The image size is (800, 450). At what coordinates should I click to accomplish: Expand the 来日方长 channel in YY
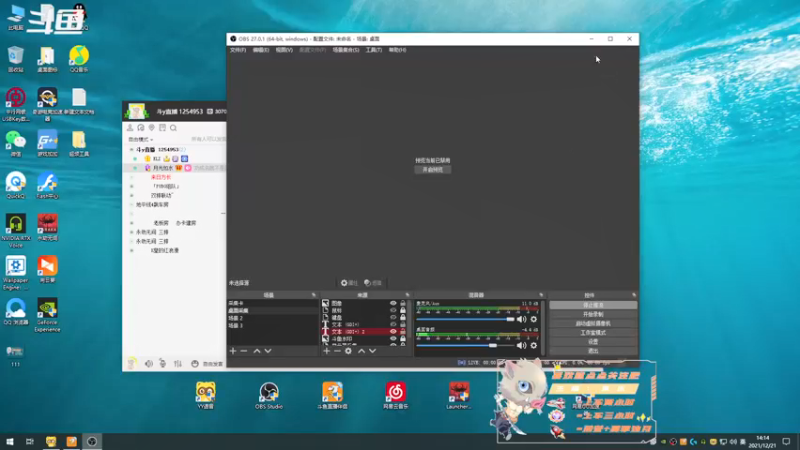pos(132,177)
